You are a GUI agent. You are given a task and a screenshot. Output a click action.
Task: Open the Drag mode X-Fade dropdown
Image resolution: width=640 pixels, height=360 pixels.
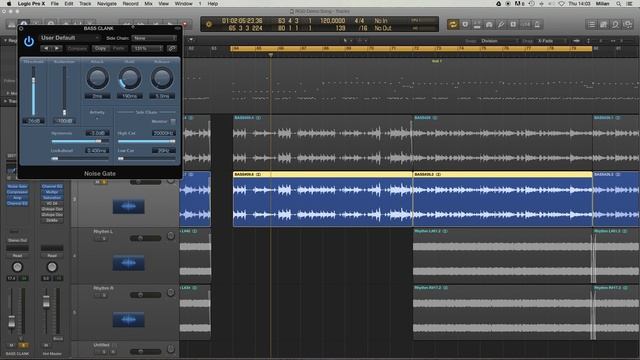coord(551,41)
